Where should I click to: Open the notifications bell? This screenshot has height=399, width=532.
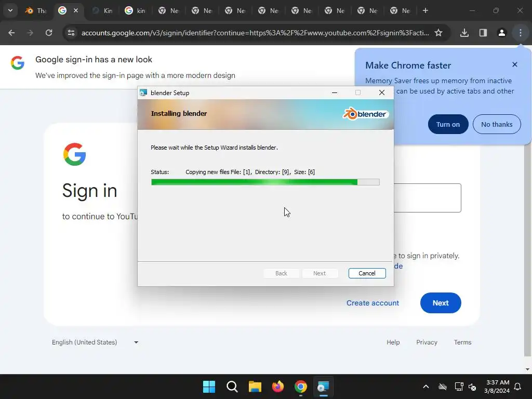point(517,387)
